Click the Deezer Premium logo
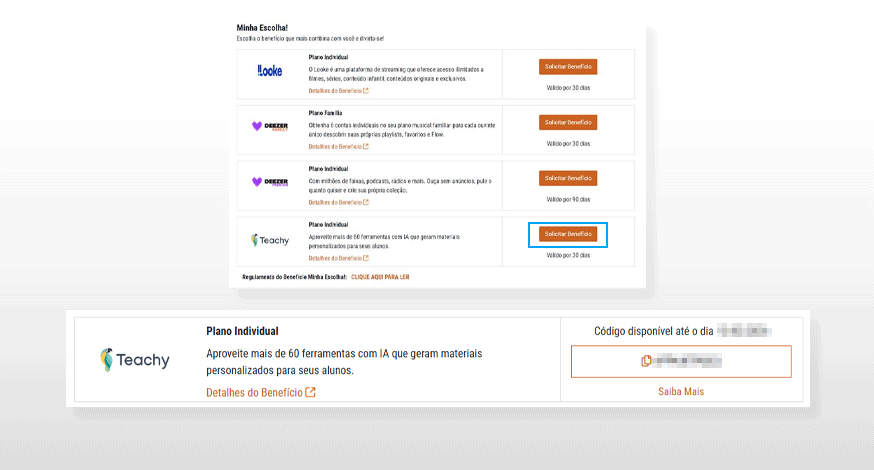The image size is (874, 470). [270, 182]
